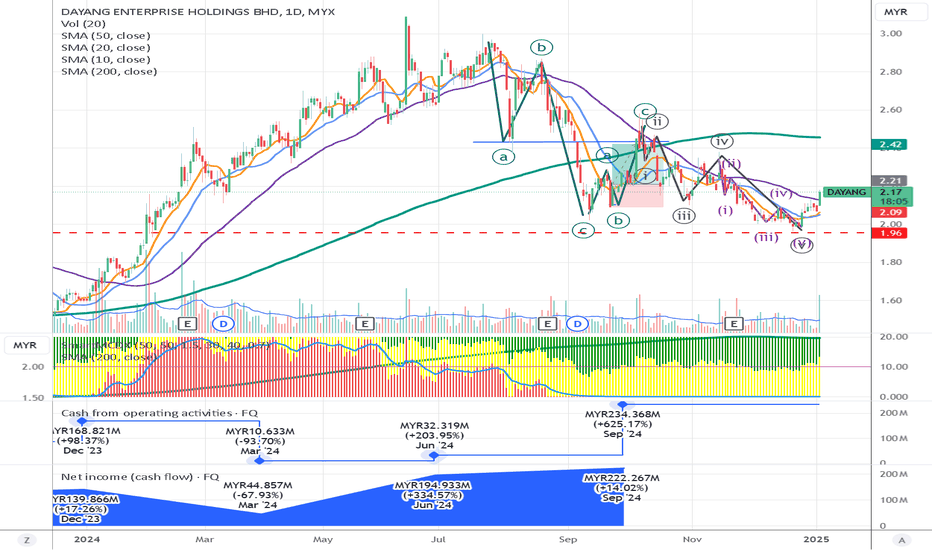Screen dimensions: 932x550
Task: Click the 3.00 level on price axis
Action: (892, 34)
